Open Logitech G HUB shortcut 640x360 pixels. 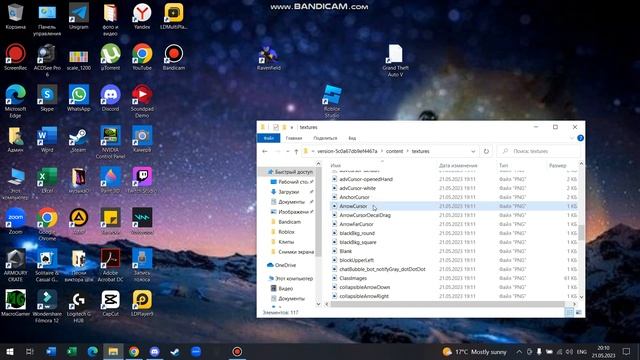point(78,306)
